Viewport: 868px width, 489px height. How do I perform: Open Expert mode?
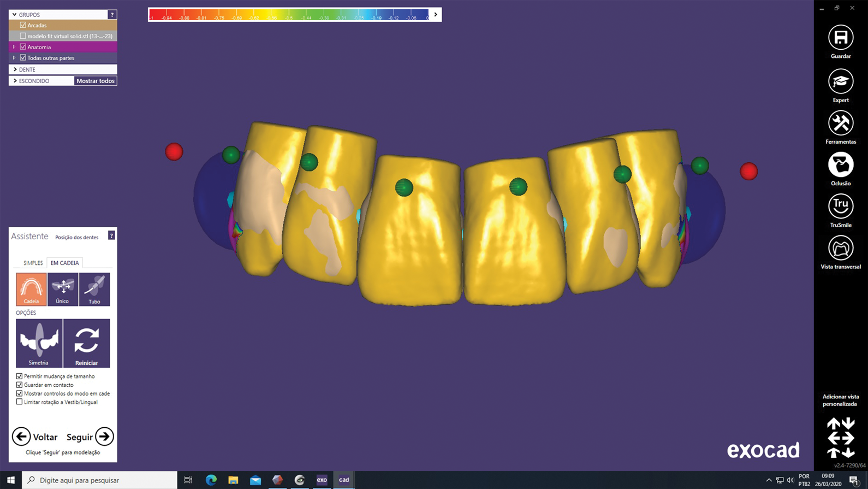840,82
